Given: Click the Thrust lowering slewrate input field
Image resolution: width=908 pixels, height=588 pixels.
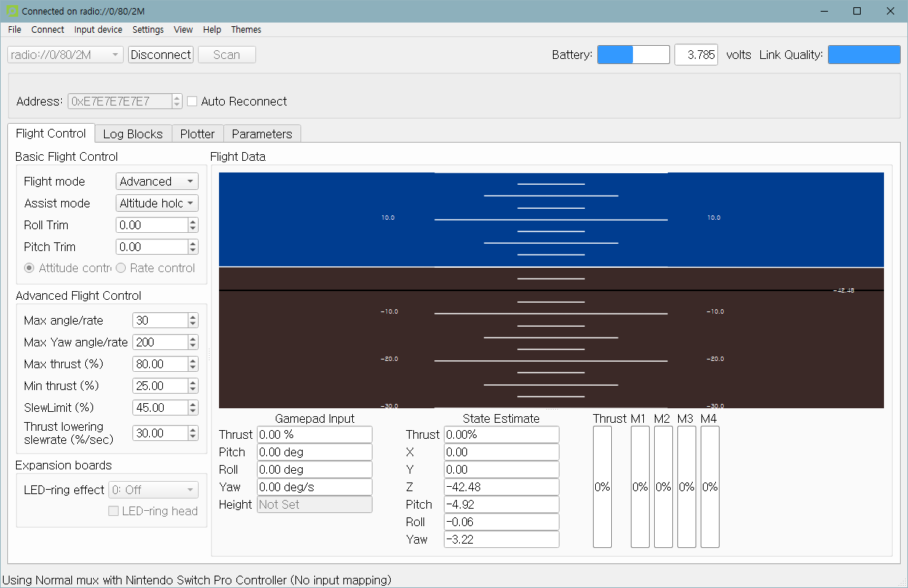Looking at the screenshot, I should (159, 433).
